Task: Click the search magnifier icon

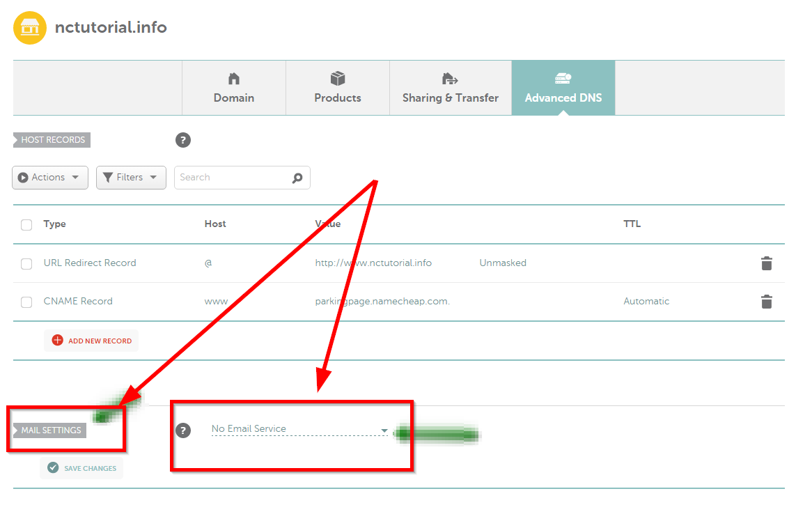Action: pos(297,178)
